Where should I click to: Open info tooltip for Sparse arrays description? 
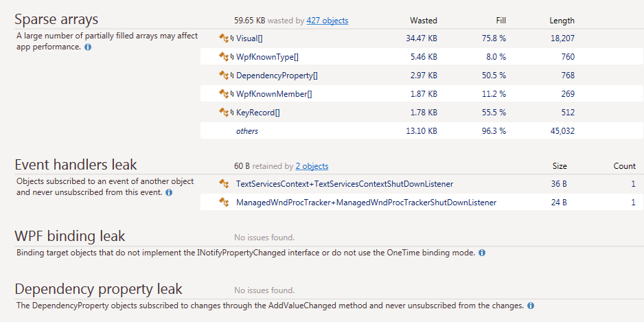click(x=88, y=48)
